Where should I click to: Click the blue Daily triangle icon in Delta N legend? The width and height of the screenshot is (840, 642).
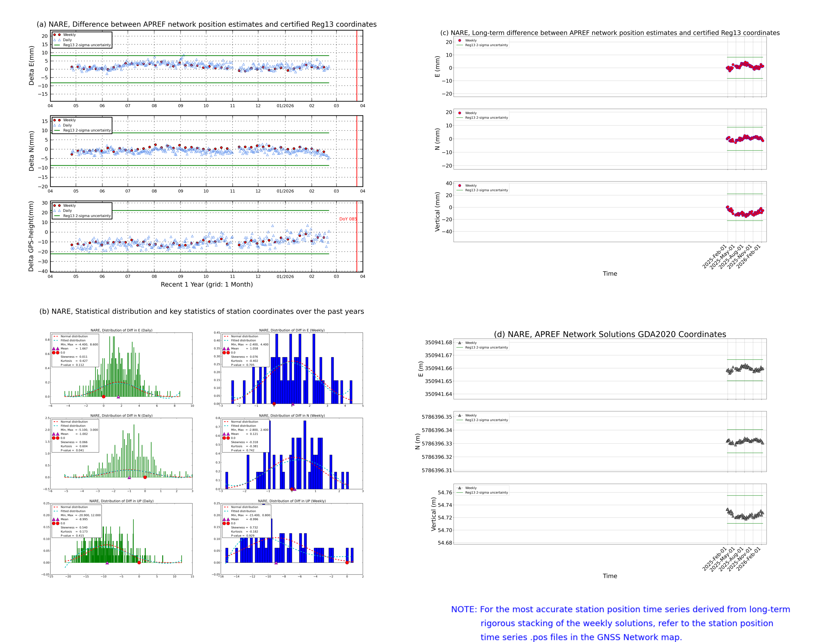click(55, 125)
